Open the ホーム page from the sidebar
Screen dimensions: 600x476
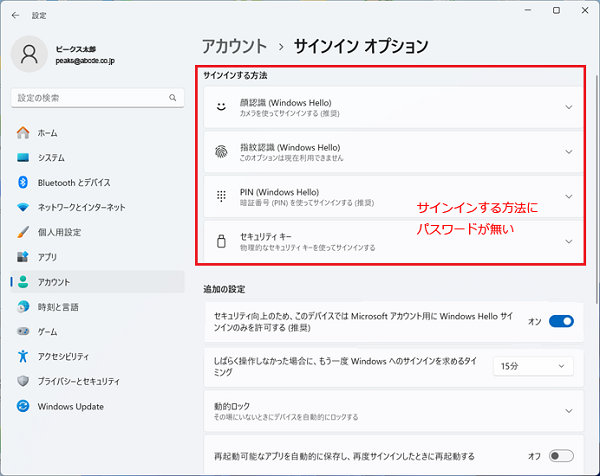47,132
